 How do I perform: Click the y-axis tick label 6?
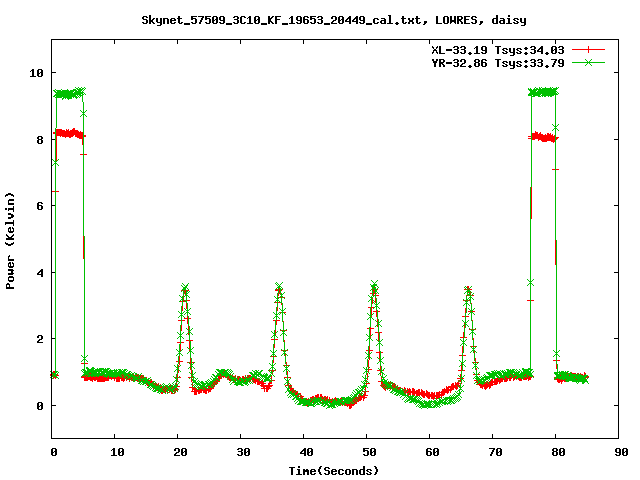coord(40,206)
